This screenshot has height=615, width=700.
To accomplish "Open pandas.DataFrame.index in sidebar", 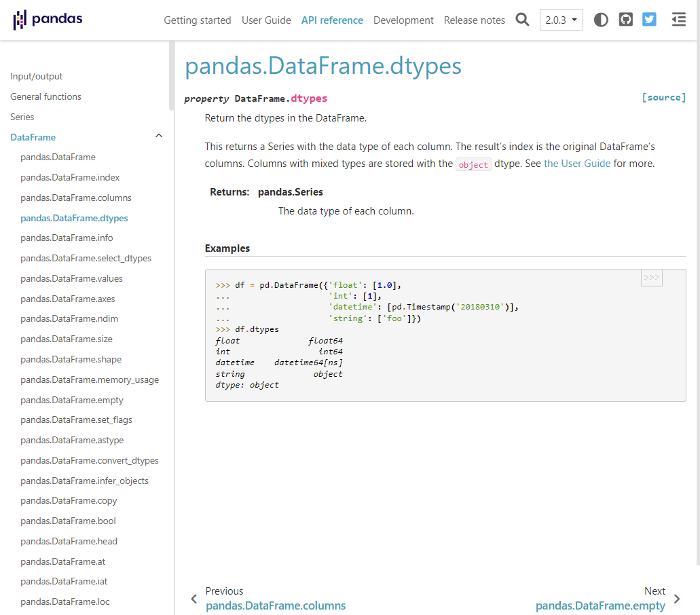I will tap(70, 177).
